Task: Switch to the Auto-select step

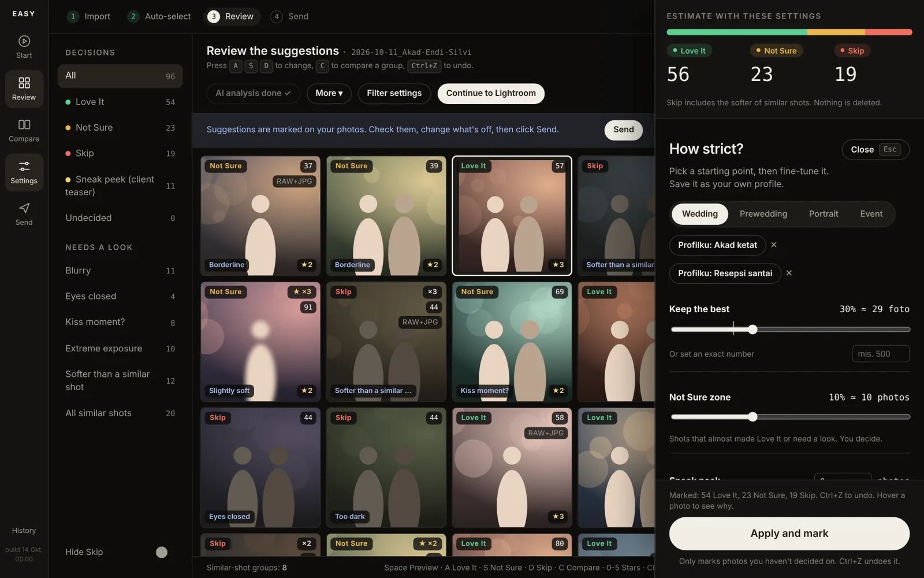Action: [159, 17]
